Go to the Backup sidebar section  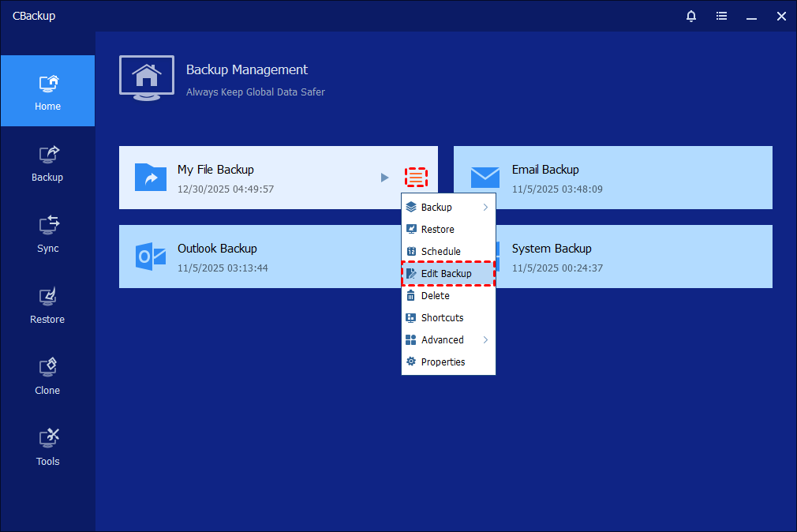point(47,163)
